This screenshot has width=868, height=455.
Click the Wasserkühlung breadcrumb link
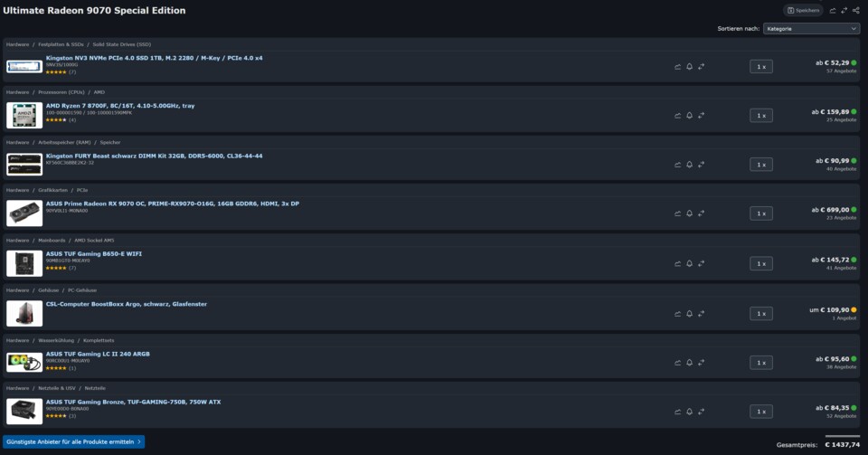pos(58,339)
